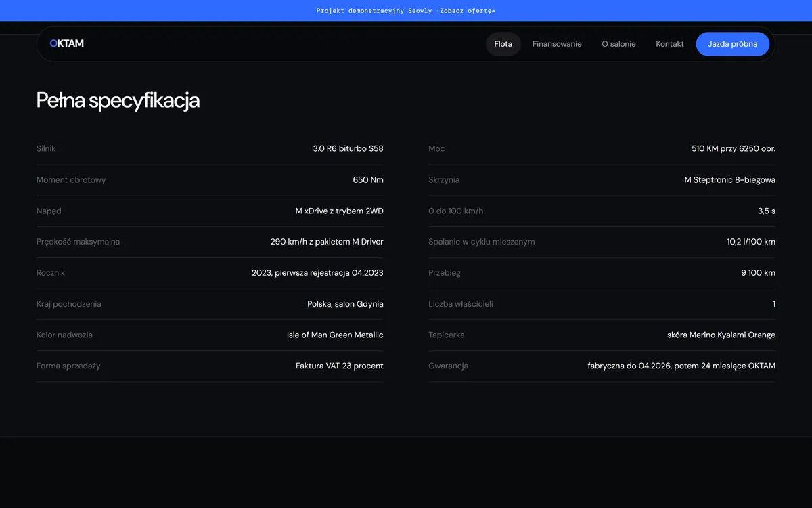The height and width of the screenshot is (508, 812).
Task: Go to Finansowanie page
Action: [557, 44]
